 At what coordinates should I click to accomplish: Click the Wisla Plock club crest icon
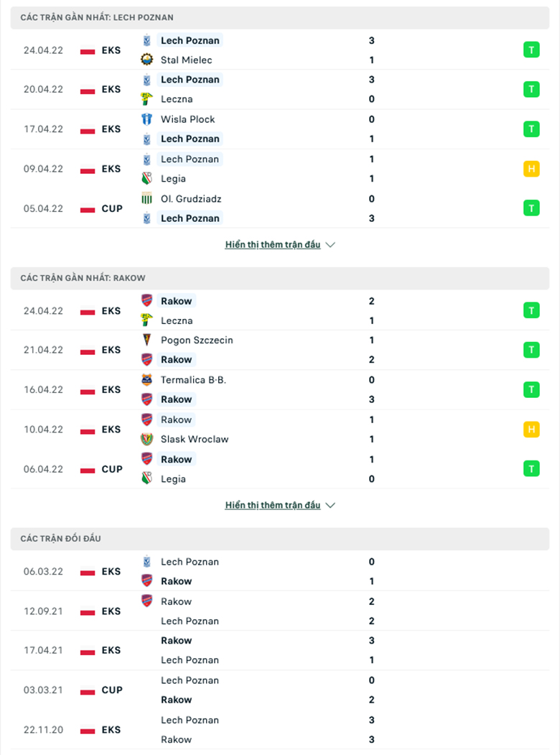(146, 119)
